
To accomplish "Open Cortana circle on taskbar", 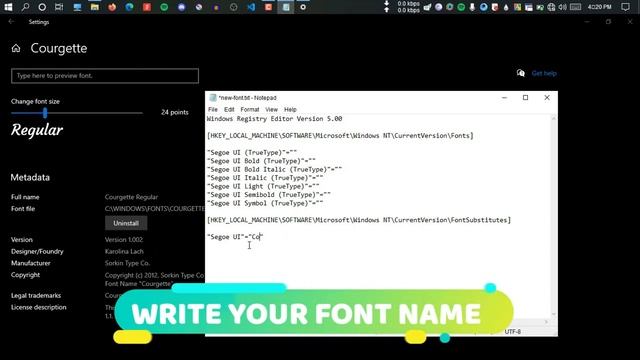I will point(42,7).
